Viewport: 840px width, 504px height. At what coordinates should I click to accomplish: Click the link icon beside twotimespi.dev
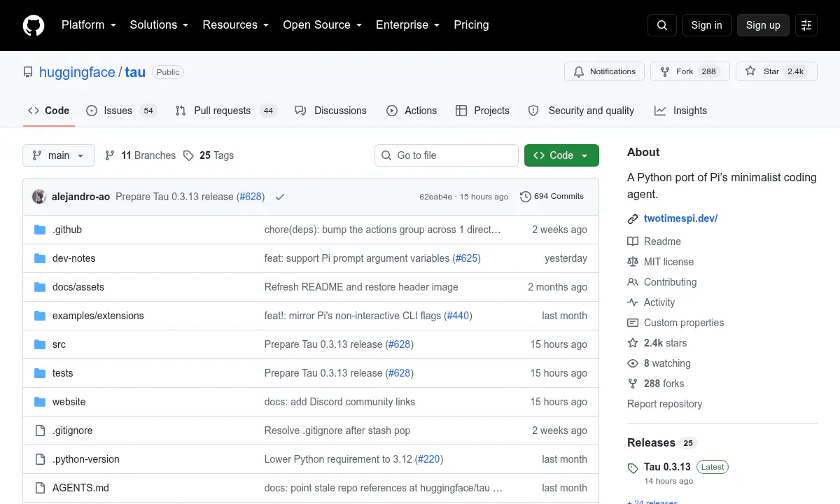click(x=633, y=218)
